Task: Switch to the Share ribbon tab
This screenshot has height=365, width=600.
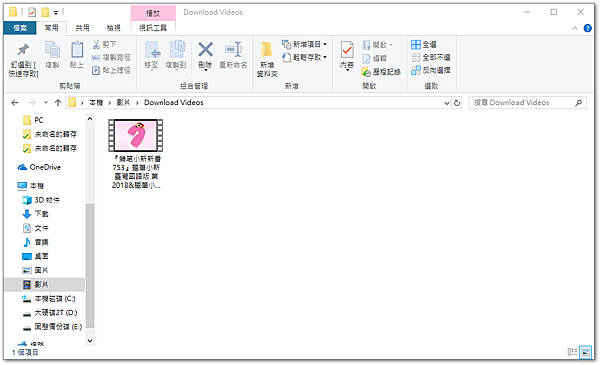Action: (x=82, y=28)
